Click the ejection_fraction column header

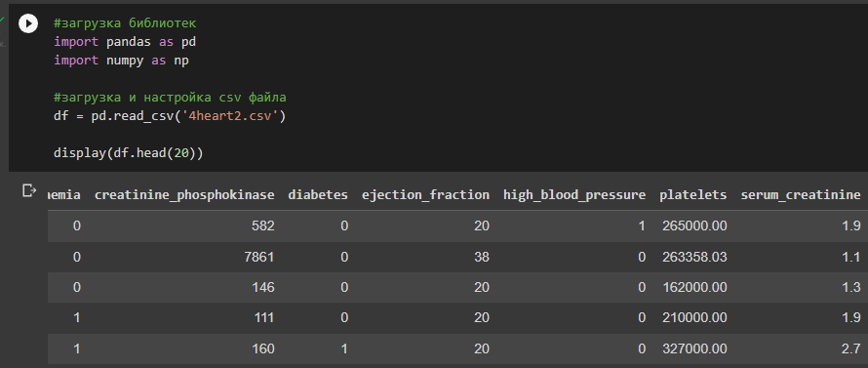click(x=425, y=195)
